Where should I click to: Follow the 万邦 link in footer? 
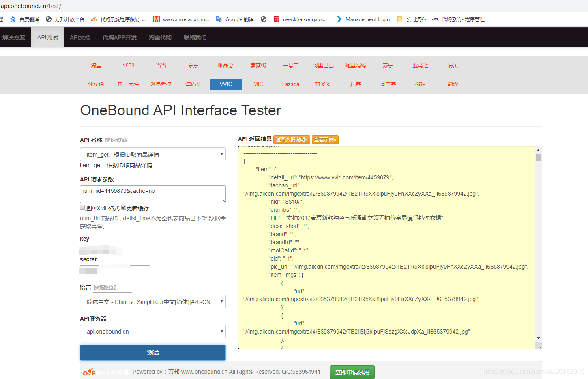pyautogui.click(x=174, y=372)
